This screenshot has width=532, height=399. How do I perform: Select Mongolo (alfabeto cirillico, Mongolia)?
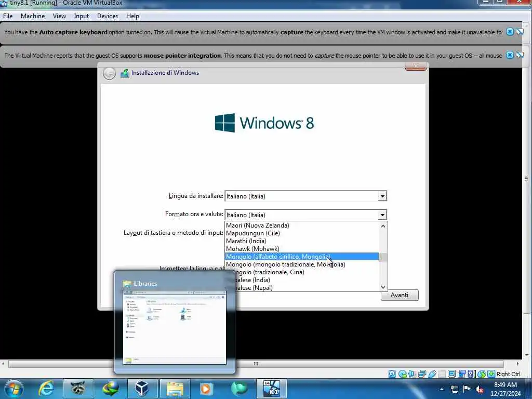[x=302, y=257]
